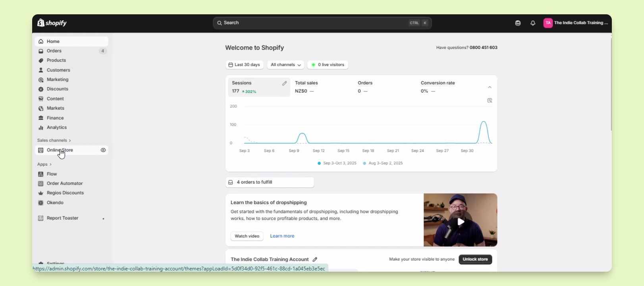Click the Analytics bar chart icon
This screenshot has width=644, height=286.
(41, 128)
